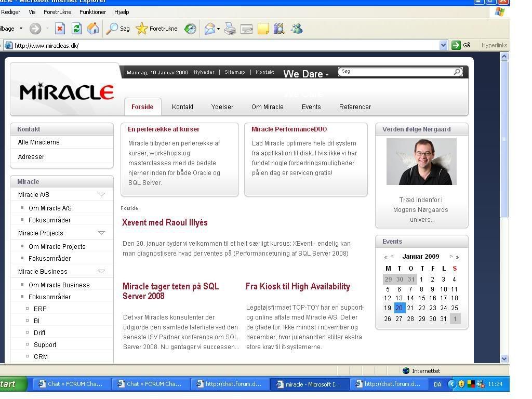
Task: Collapse the Miracle A/S sidebar section
Action: (x=101, y=194)
